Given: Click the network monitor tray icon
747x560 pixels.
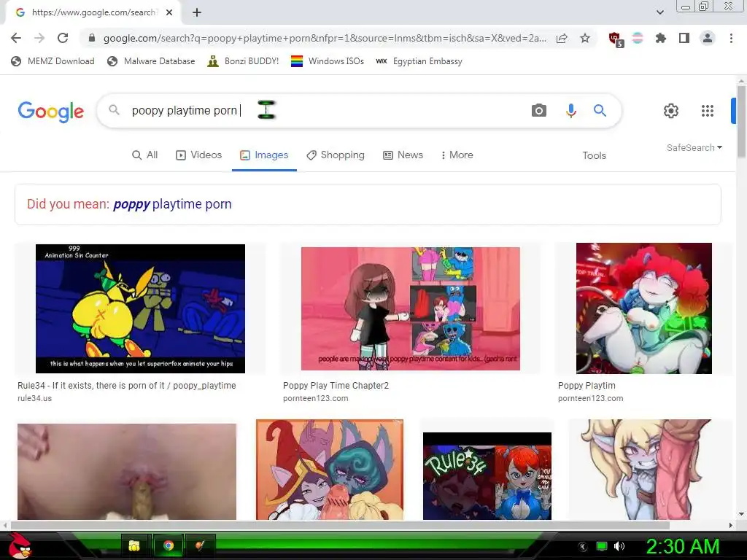Looking at the screenshot, I should 602,546.
